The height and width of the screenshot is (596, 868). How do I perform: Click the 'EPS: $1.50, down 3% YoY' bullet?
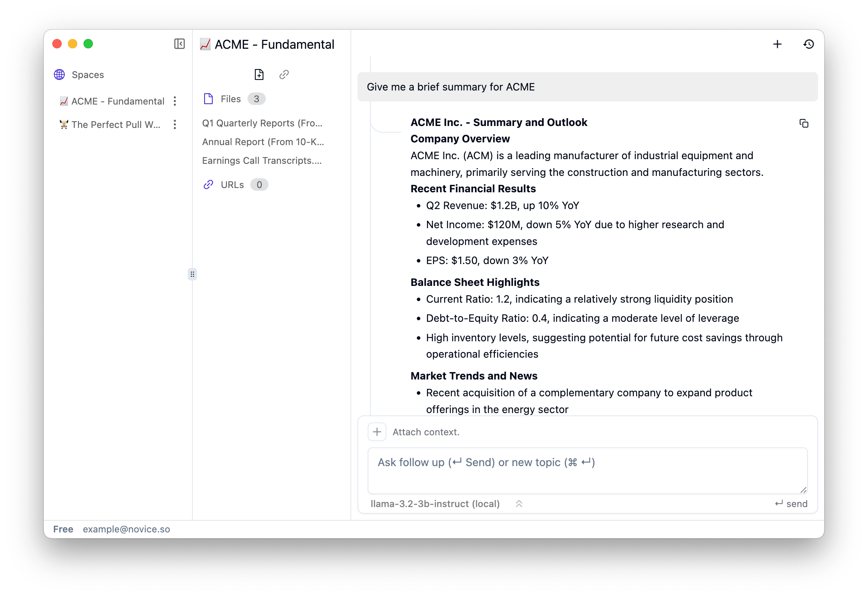point(487,261)
